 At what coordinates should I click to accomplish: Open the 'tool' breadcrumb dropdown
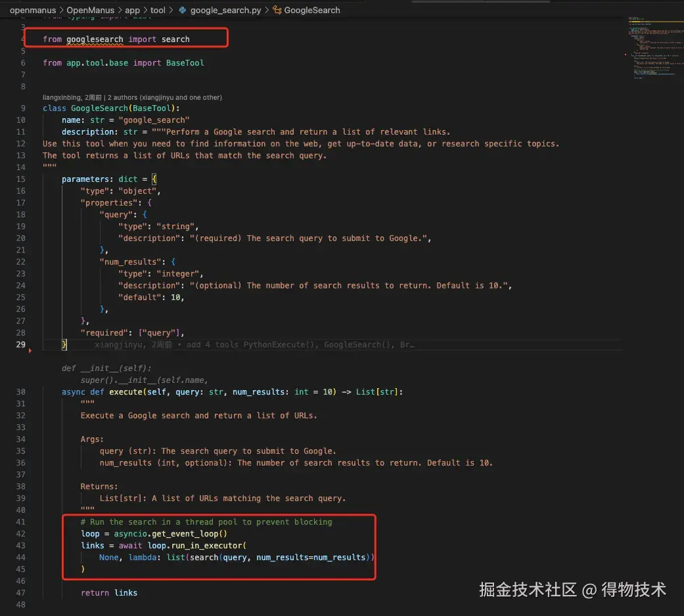(x=158, y=10)
